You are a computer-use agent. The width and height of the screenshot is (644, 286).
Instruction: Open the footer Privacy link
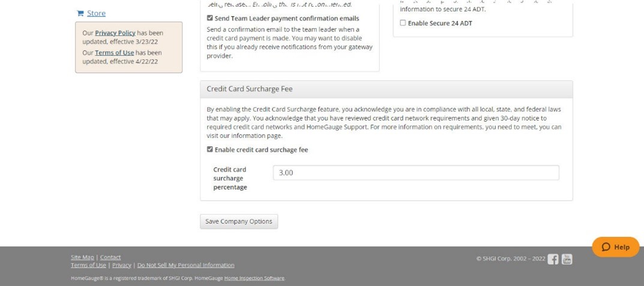point(122,265)
